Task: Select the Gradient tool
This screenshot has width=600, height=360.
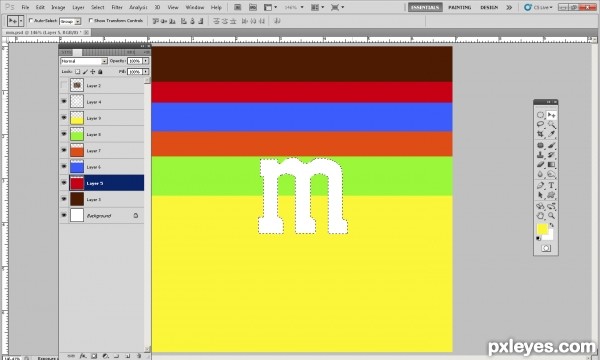Action: click(x=551, y=165)
